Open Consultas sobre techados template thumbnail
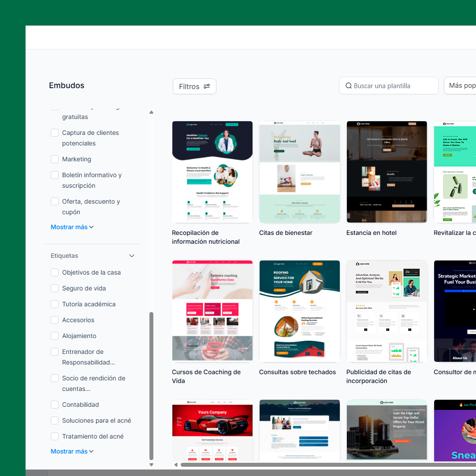Viewport: 476px width, 476px height. 299,311
